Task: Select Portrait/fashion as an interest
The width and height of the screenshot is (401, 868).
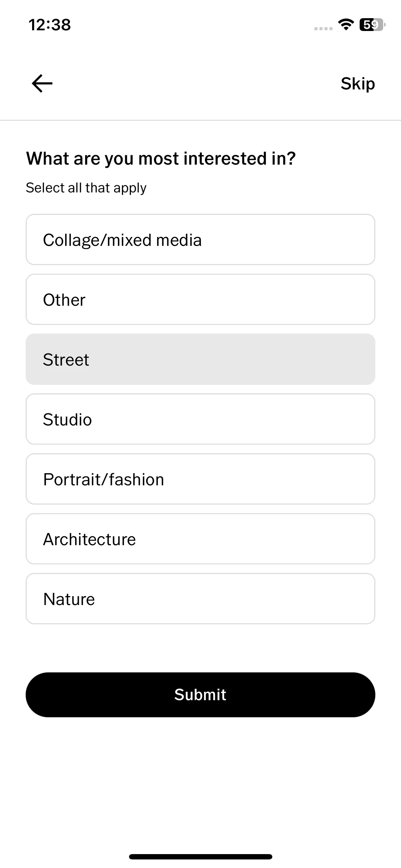Action: click(200, 479)
